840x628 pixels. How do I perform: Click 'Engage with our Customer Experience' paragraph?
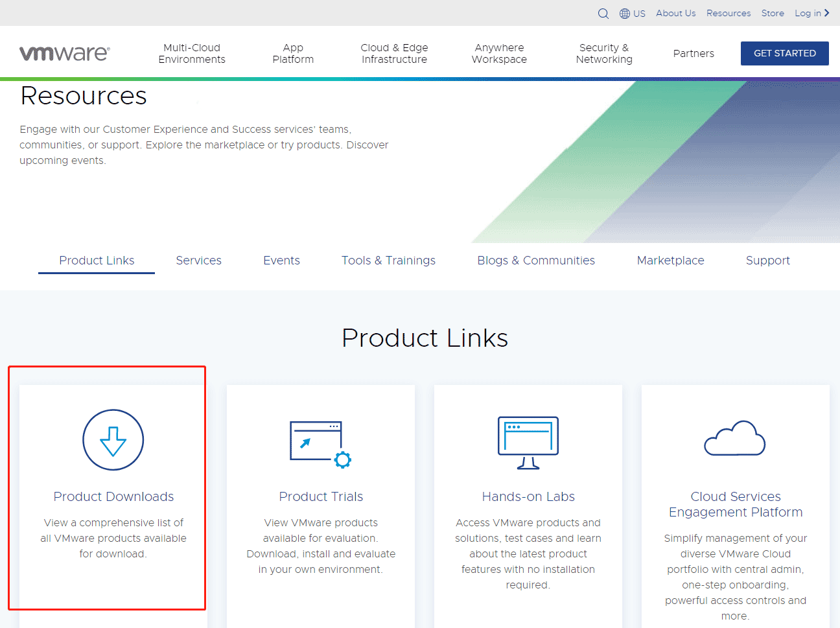204,145
